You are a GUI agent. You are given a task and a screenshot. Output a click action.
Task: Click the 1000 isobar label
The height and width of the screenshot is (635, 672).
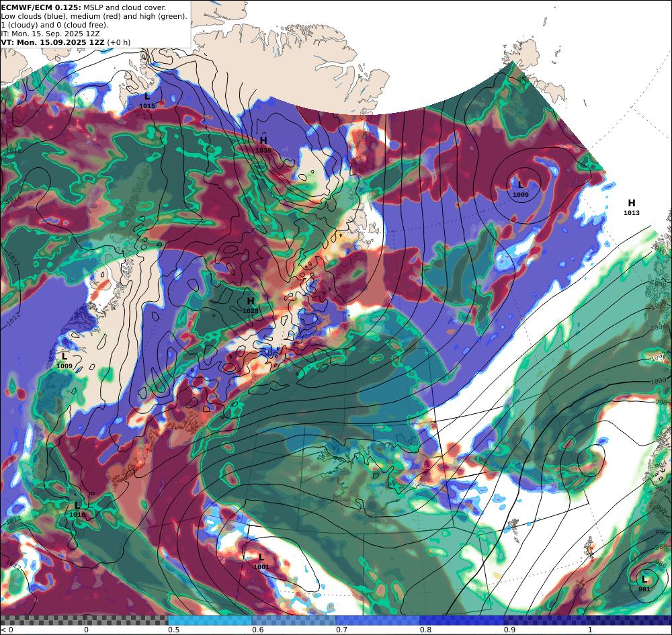(659, 382)
